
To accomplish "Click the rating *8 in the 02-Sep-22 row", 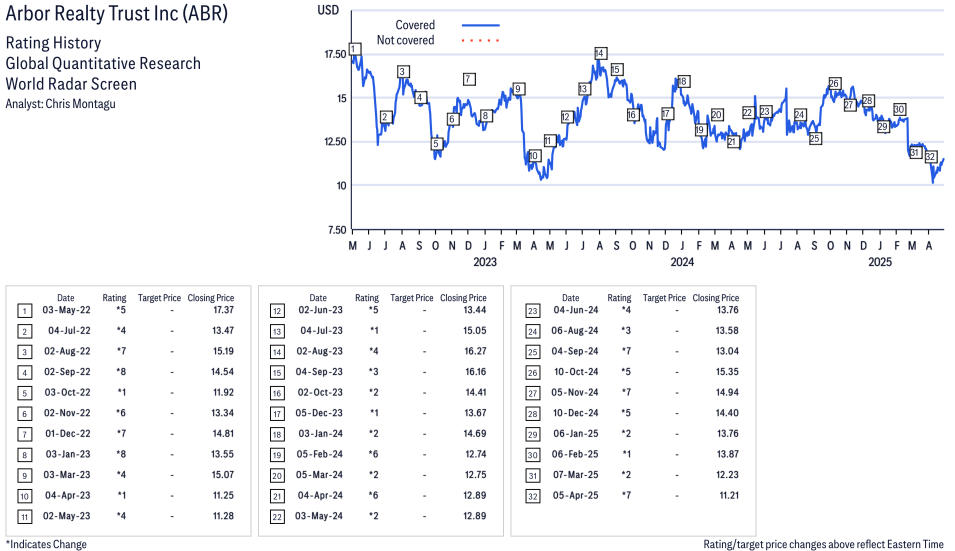I will pyautogui.click(x=121, y=372).
